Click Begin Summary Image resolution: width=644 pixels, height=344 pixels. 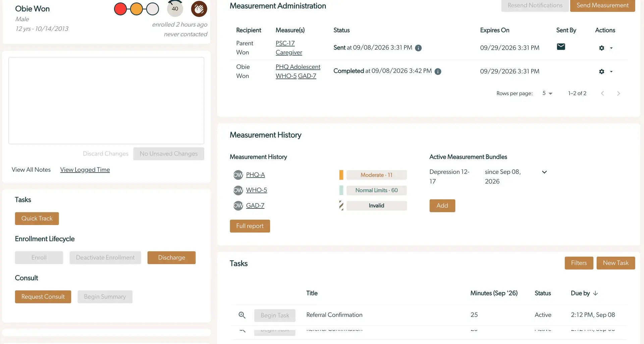point(105,297)
